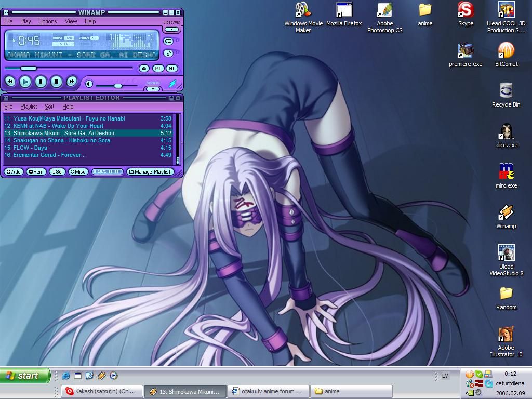532x399 pixels.
Task: Click the Start button
Action: (x=25, y=376)
